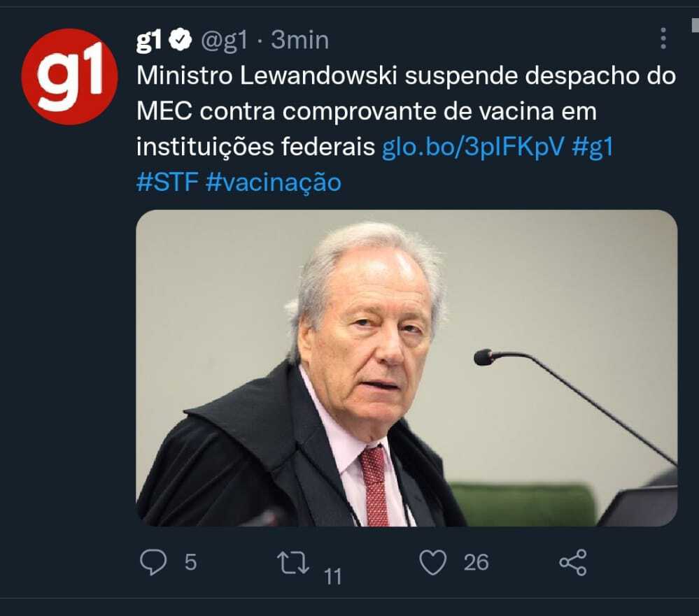Click the g1 account display name
The height and width of the screenshot is (616, 699).
(x=149, y=40)
